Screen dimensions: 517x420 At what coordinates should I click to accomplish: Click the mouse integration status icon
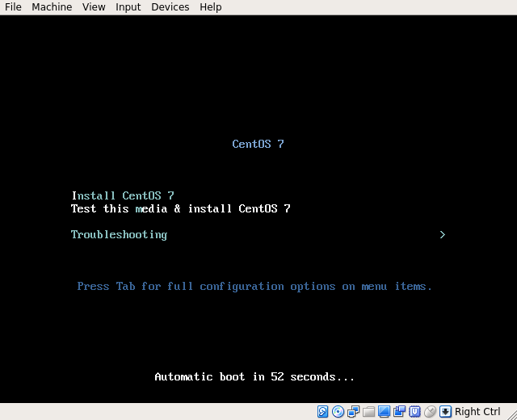pyautogui.click(x=430, y=411)
